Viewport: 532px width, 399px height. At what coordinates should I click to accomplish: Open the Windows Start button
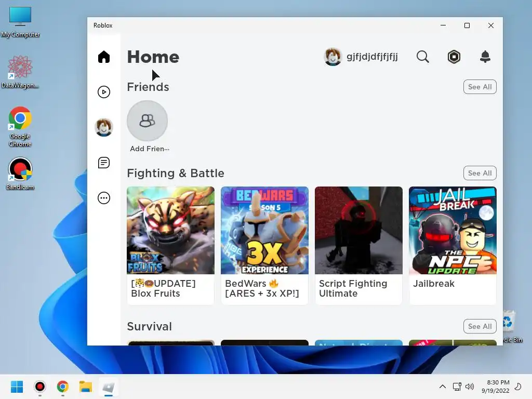click(x=17, y=387)
